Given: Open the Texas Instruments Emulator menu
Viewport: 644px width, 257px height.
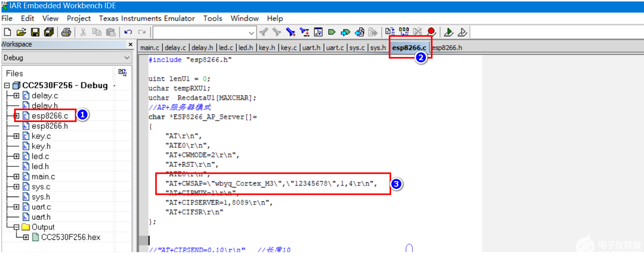Looking at the screenshot, I should [x=147, y=18].
